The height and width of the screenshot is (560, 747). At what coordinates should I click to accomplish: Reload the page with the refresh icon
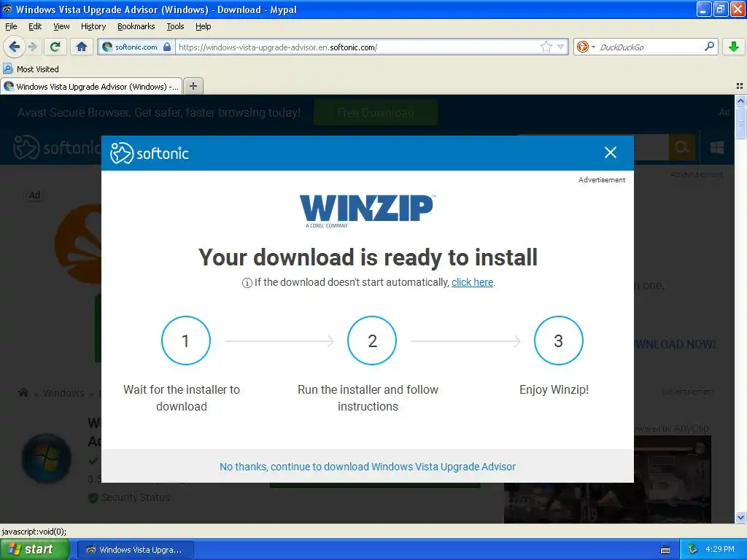[55, 47]
